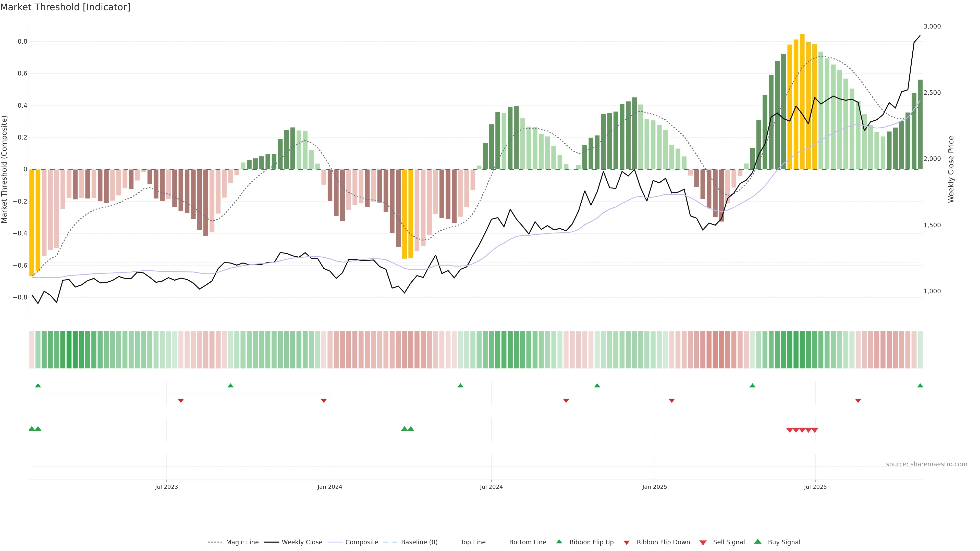
Task: Click the Jan 2025 x-axis label
Action: 654,487
